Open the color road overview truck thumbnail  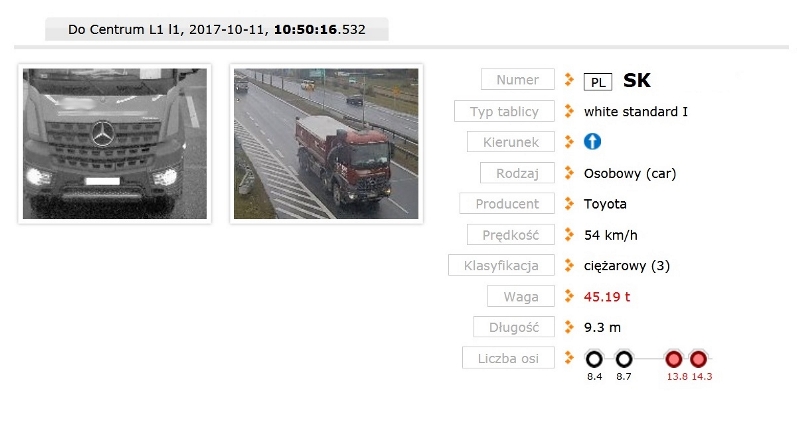[x=326, y=144]
